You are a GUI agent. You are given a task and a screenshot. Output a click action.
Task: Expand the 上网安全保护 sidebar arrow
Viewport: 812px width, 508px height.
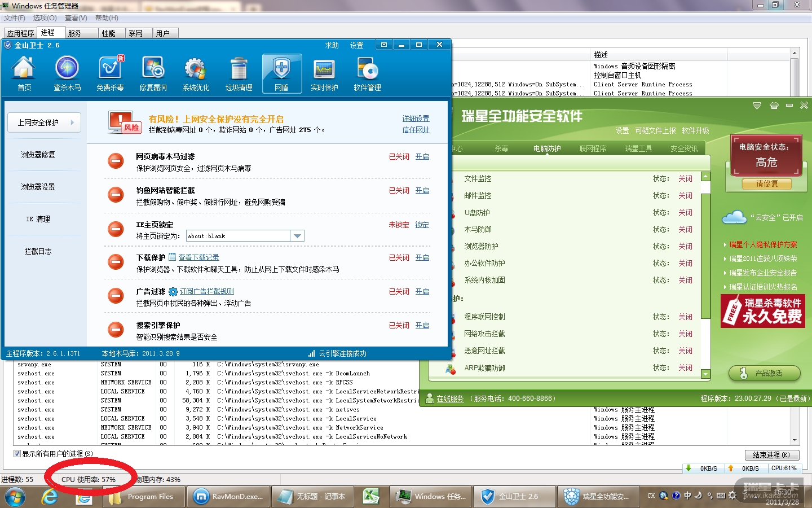(x=72, y=122)
